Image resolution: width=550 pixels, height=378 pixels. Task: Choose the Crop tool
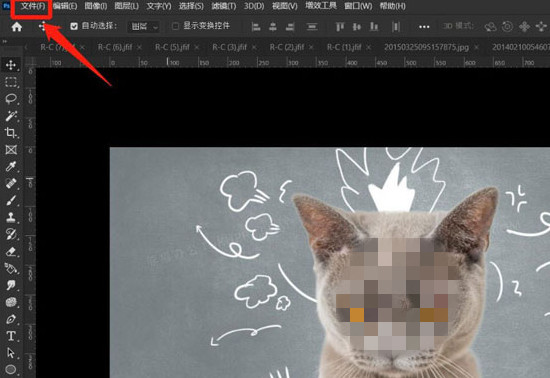tap(11, 133)
